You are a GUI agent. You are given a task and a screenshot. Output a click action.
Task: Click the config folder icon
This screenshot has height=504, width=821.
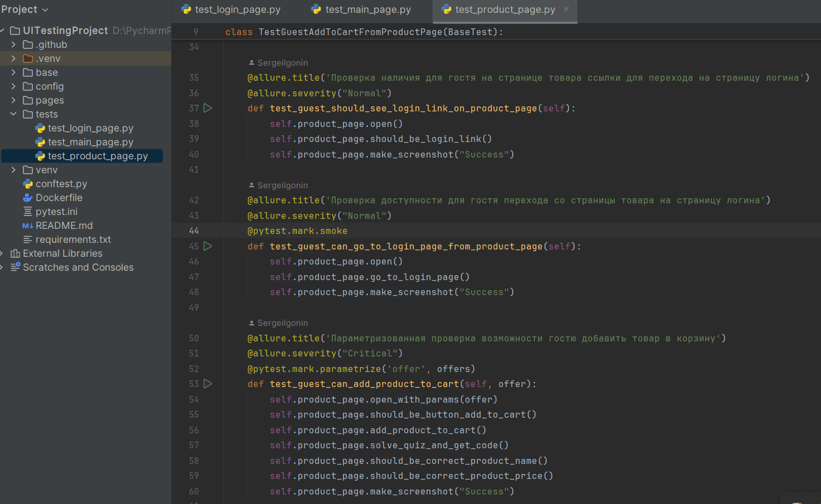coord(28,86)
